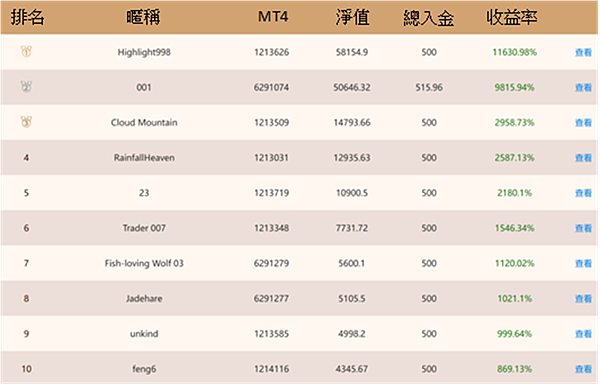View details of Cloud Mountain via 查看

[x=583, y=123]
